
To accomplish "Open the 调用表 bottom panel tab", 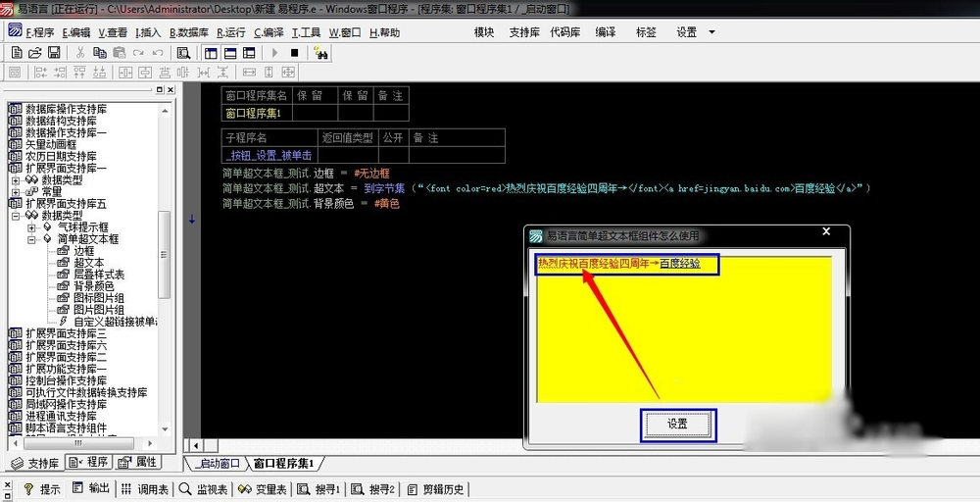I will [146, 489].
